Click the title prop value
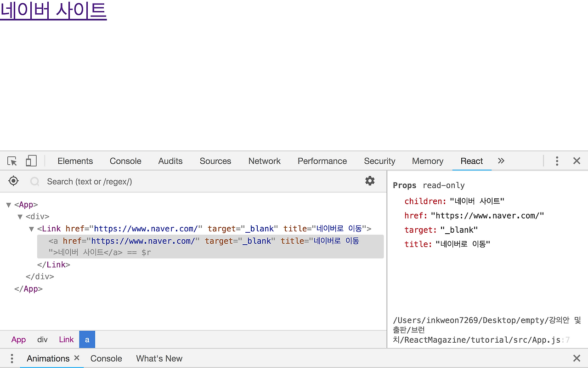This screenshot has height=368, width=588. (x=463, y=244)
